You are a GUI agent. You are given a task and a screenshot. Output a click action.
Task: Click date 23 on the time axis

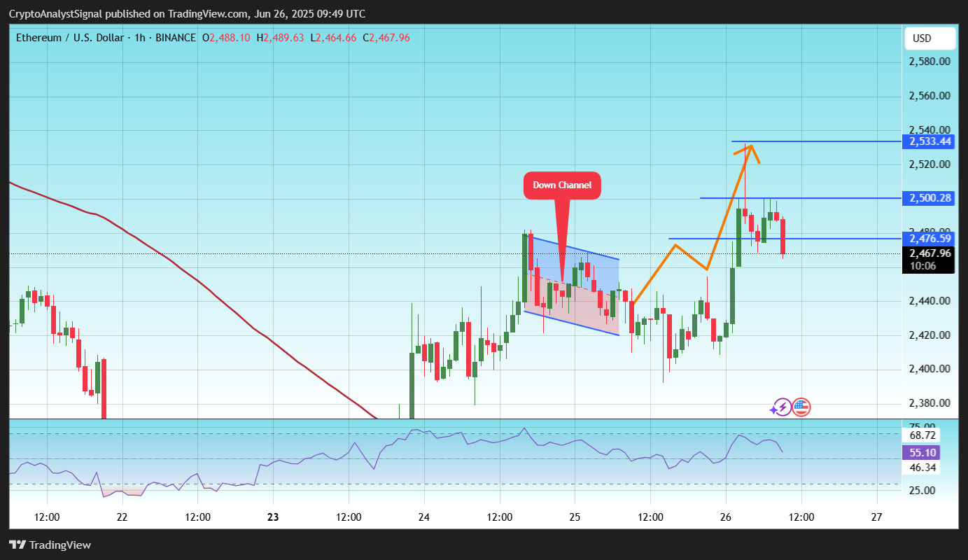click(273, 517)
